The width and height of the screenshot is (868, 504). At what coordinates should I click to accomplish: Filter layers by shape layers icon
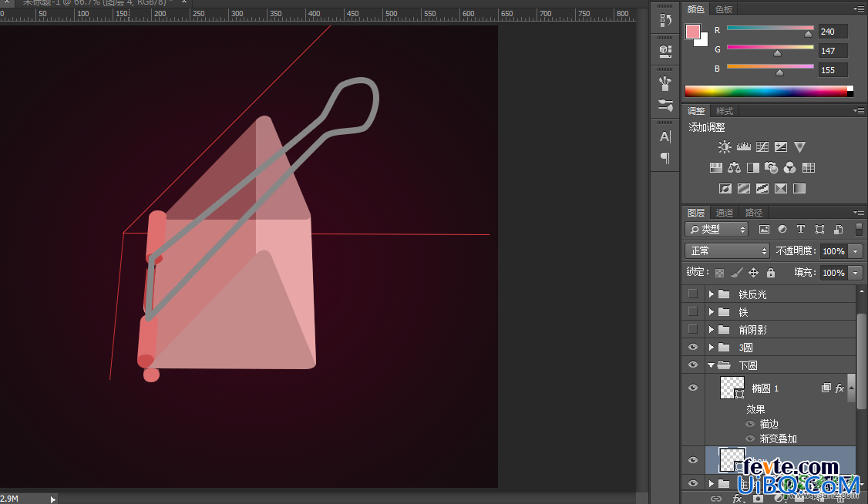pyautogui.click(x=820, y=229)
